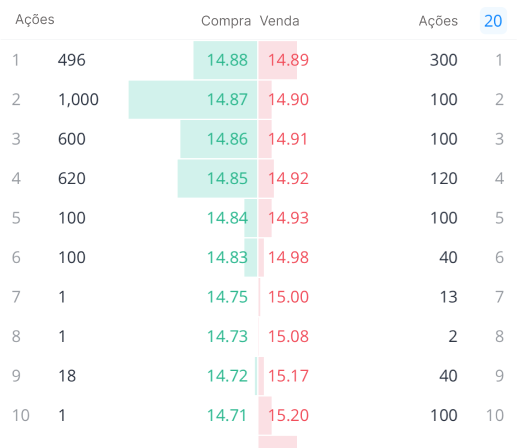The height and width of the screenshot is (448, 517).
Task: Select ask price 15.20
Action: pyautogui.click(x=288, y=415)
